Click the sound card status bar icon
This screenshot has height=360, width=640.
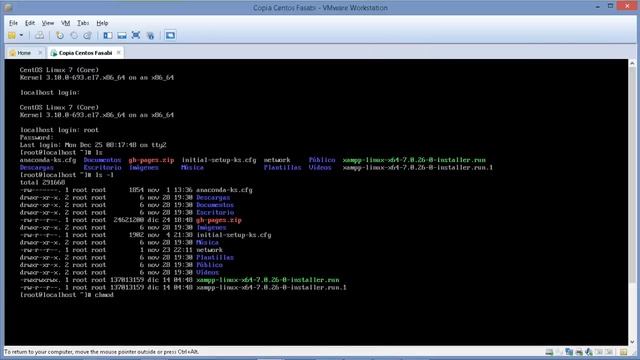(589, 352)
